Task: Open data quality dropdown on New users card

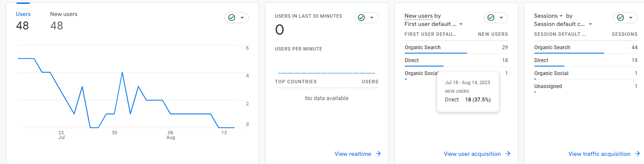Action: coord(501,18)
